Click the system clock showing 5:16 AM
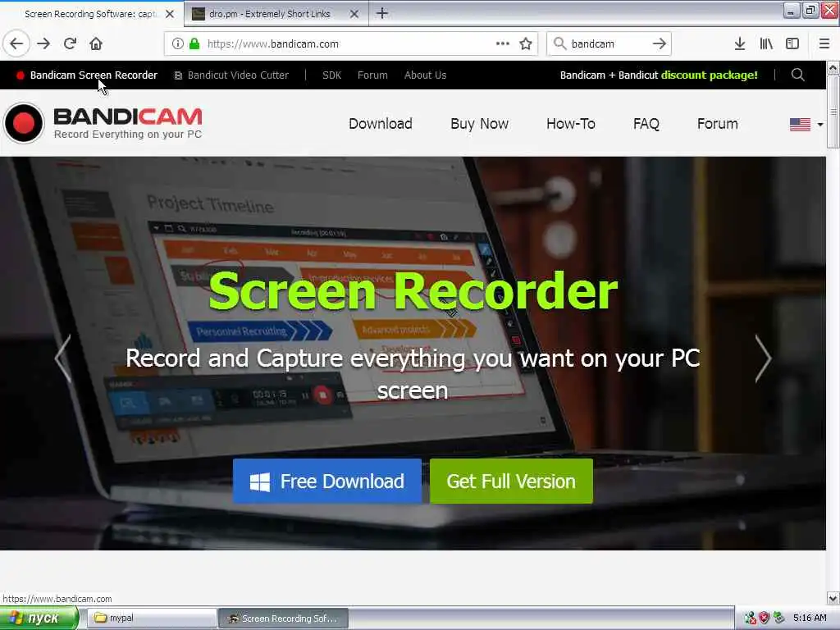This screenshot has height=630, width=840. [810, 619]
